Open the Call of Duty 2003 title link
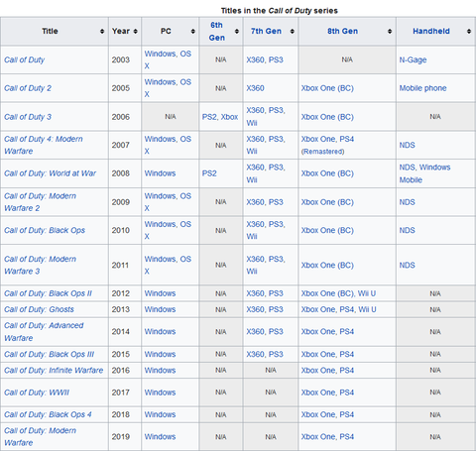 [x=24, y=59]
